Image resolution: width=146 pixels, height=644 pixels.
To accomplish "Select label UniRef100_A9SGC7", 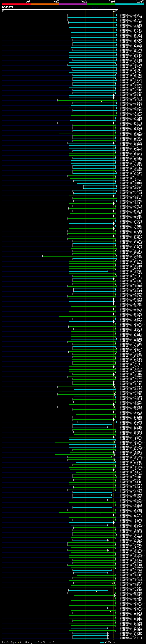I will pos(131,110).
